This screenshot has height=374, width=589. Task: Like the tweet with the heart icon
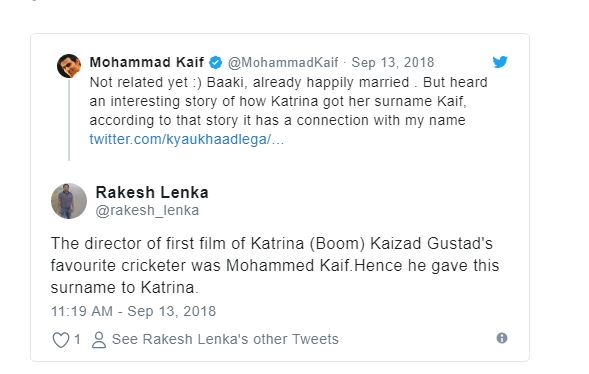(60, 340)
